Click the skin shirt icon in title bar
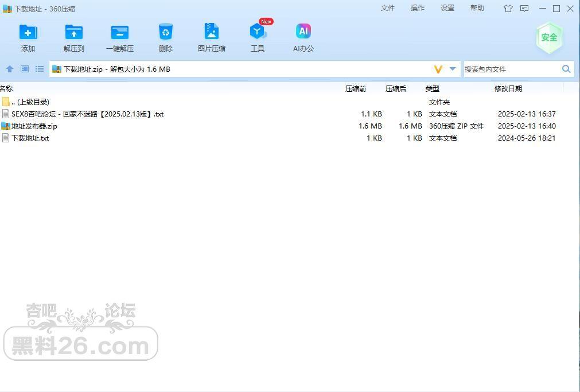 pos(508,9)
